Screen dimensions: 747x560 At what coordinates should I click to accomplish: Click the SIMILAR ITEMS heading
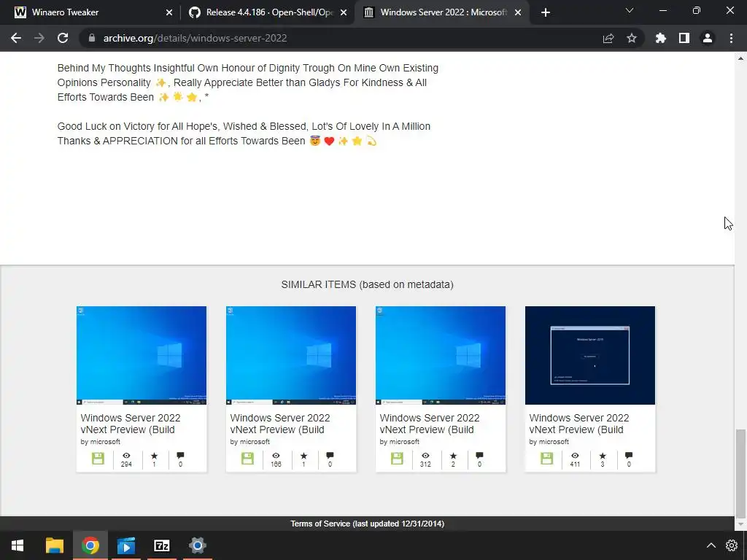tap(368, 285)
